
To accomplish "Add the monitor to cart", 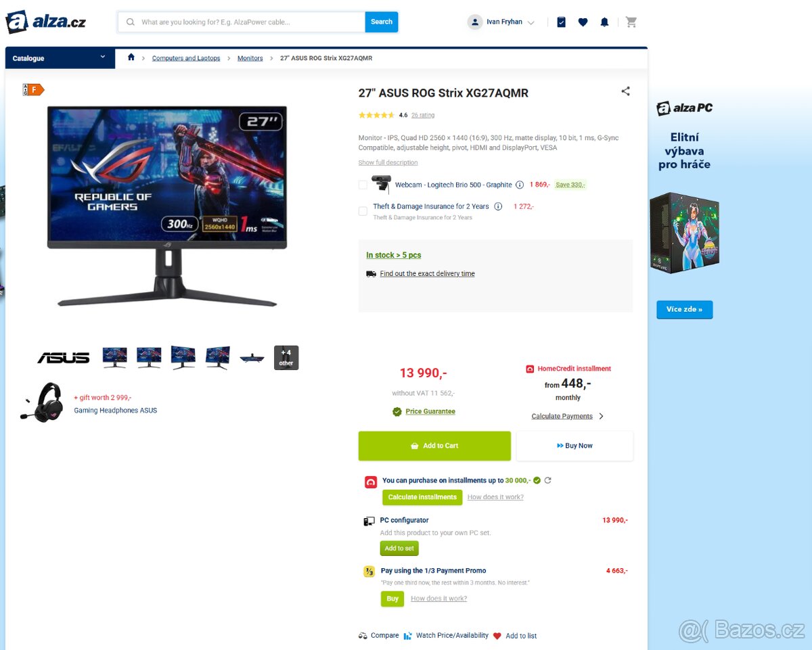I will pos(434,446).
